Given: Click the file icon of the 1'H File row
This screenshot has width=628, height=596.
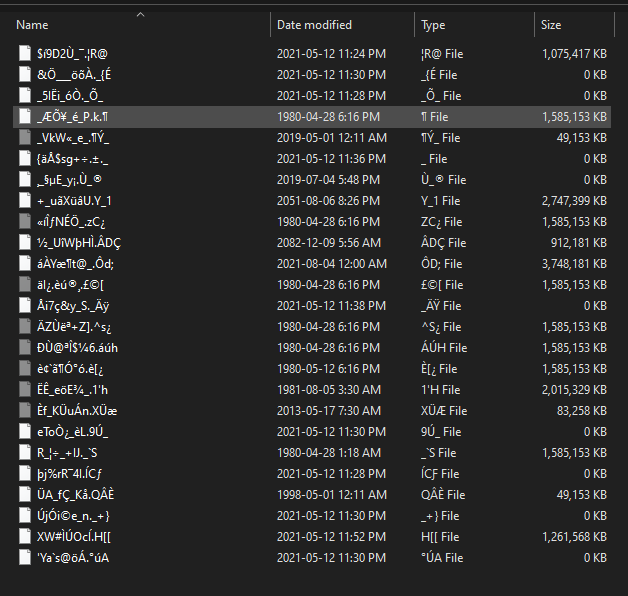Looking at the screenshot, I should coord(25,389).
